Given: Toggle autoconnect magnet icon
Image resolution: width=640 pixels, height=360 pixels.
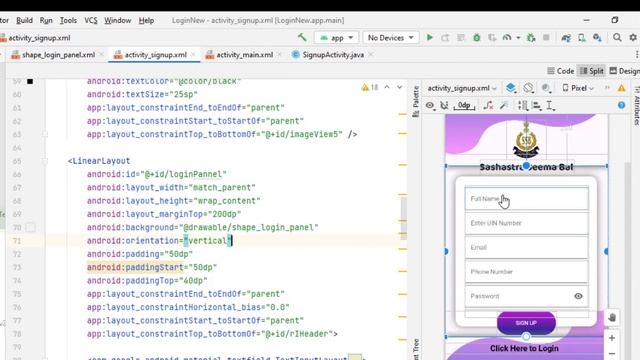Looking at the screenshot, I should pos(444,106).
